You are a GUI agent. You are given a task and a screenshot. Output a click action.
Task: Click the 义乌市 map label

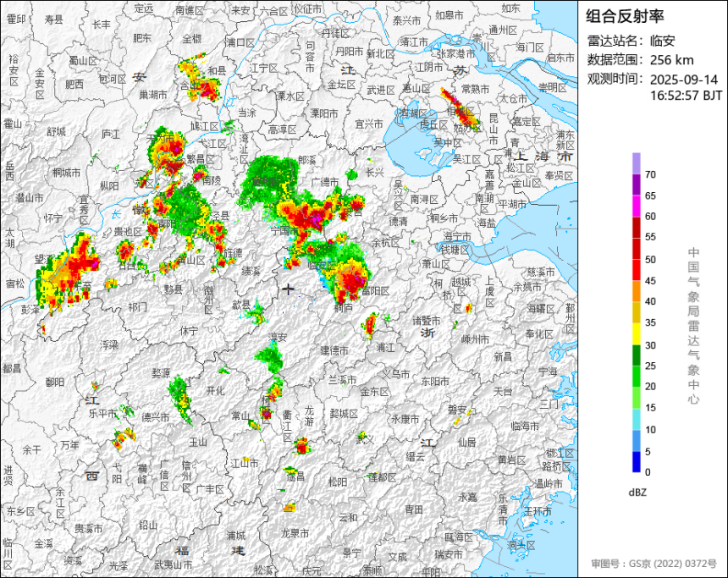(396, 374)
